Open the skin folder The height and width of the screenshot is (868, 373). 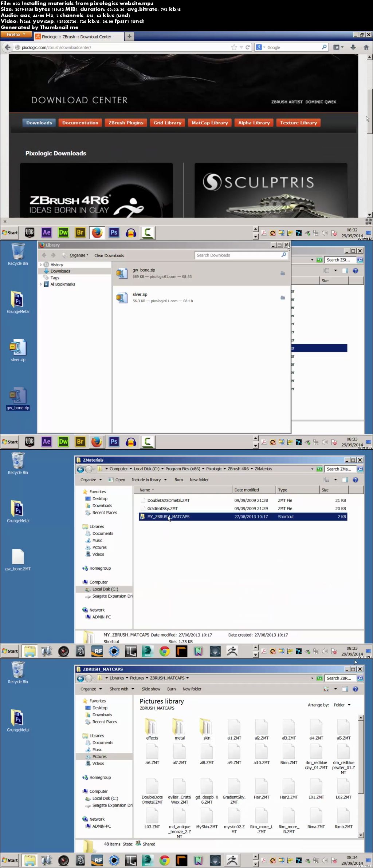(207, 729)
